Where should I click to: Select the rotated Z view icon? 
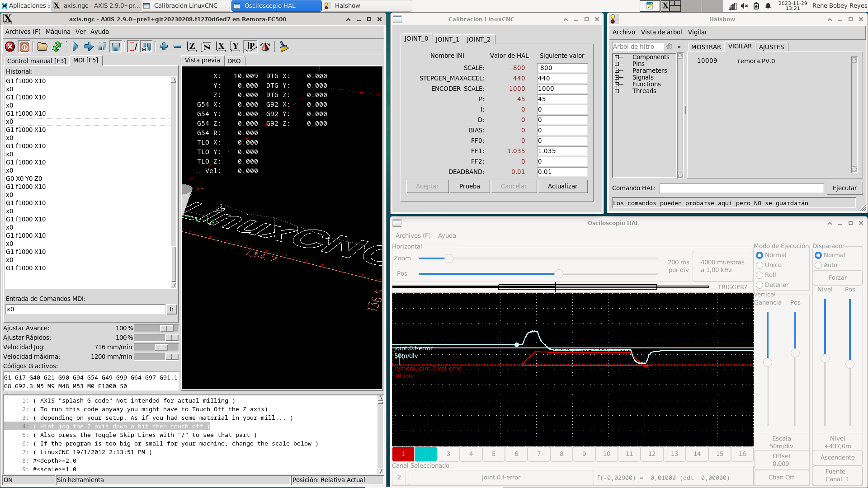(206, 47)
